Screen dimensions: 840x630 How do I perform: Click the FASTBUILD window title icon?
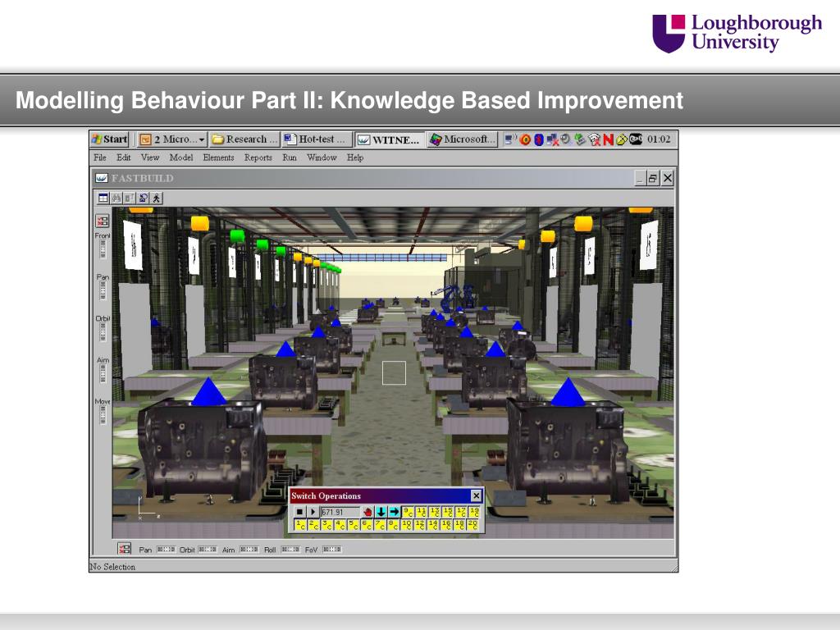click(x=101, y=178)
